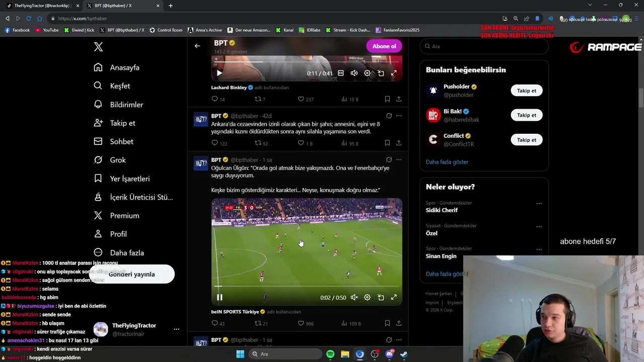This screenshot has height=362, width=644.
Task: Click Gönderi yayınla post button
Action: click(x=132, y=274)
